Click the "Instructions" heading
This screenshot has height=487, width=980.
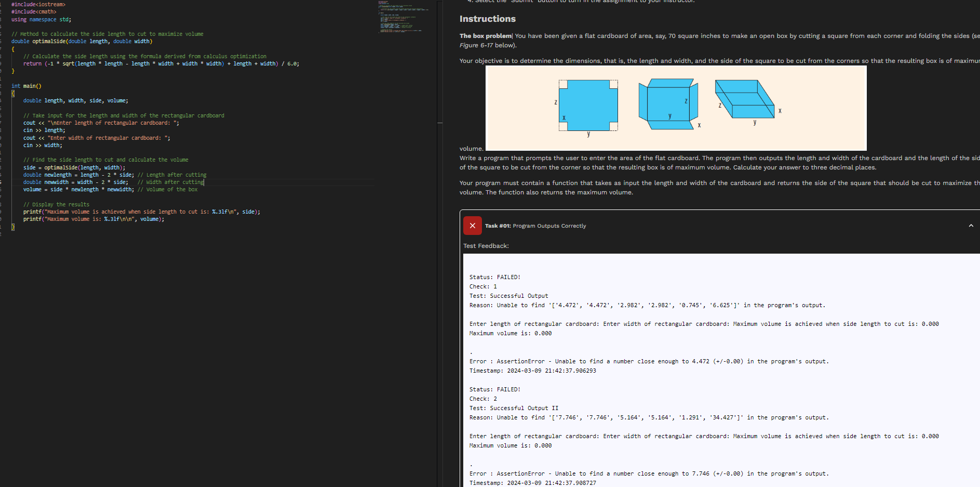(487, 19)
